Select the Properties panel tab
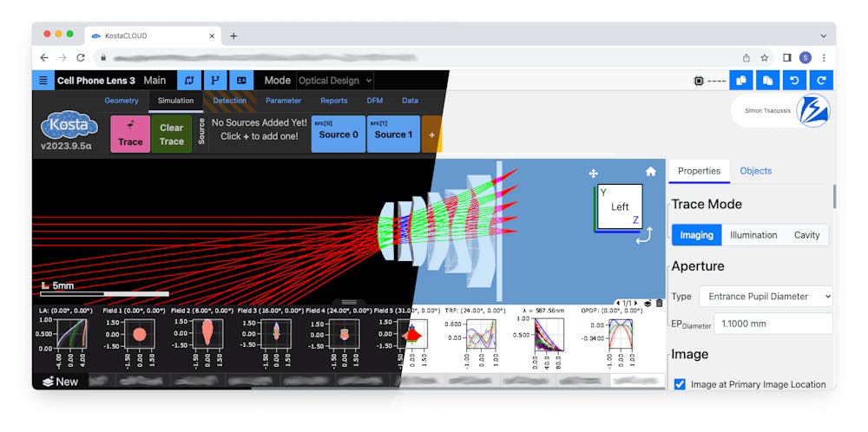This screenshot has height=432, width=868. pos(699,171)
